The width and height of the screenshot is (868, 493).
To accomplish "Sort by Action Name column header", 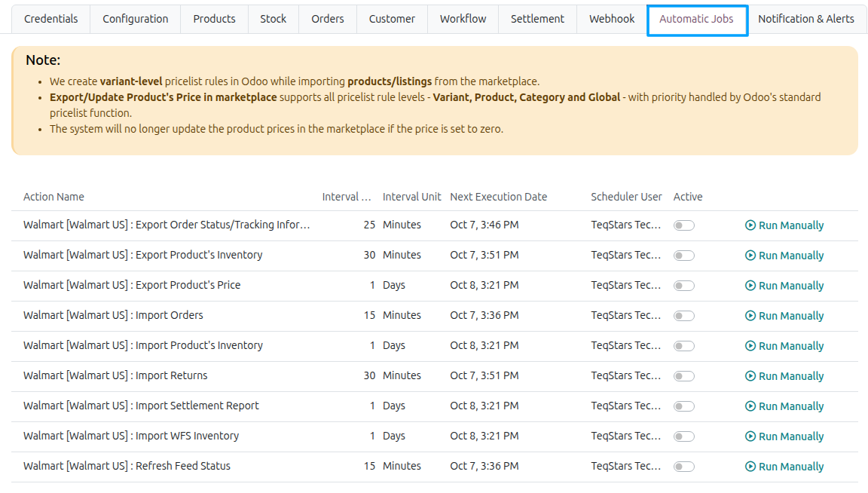I will pos(53,197).
